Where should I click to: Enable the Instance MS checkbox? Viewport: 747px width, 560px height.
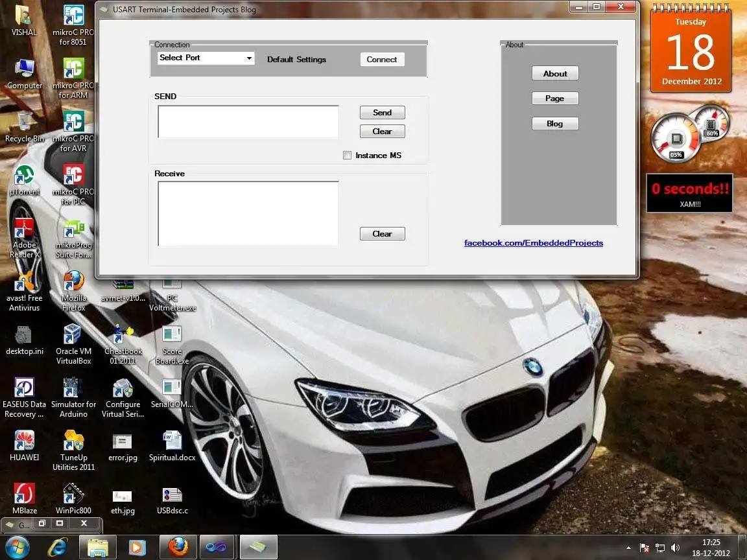click(x=348, y=155)
